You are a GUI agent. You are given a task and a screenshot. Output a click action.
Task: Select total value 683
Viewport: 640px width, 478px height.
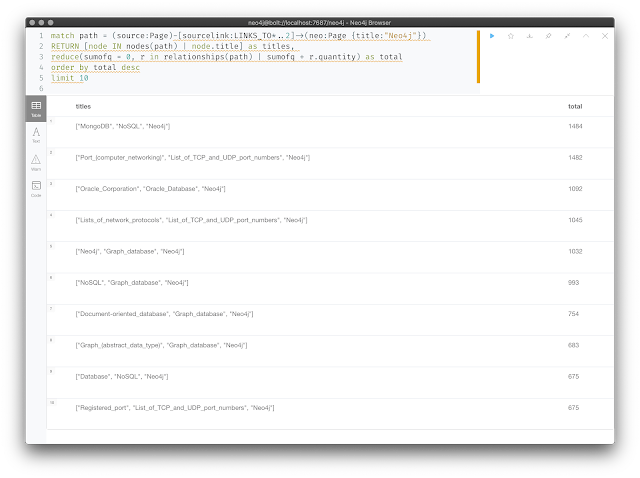click(x=573, y=345)
